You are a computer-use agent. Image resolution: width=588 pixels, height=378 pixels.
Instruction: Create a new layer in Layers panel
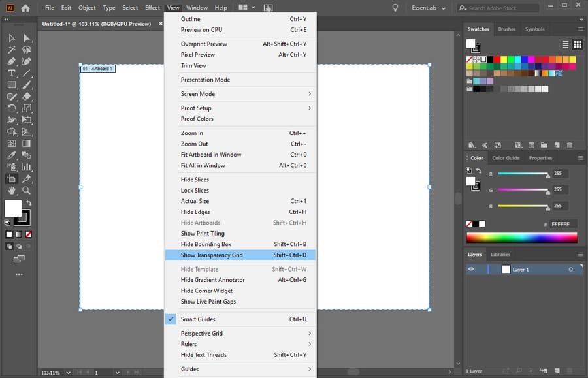557,371
